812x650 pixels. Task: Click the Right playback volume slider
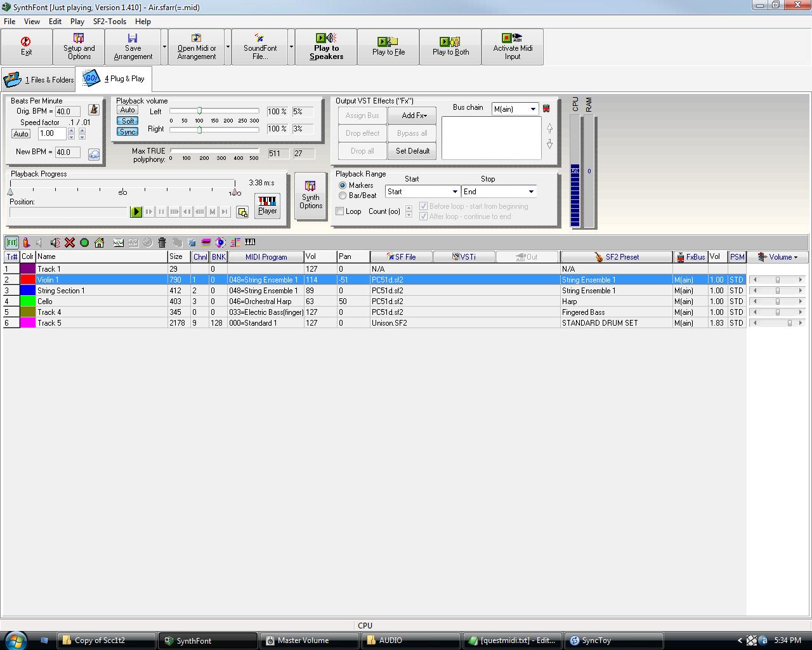click(x=214, y=129)
